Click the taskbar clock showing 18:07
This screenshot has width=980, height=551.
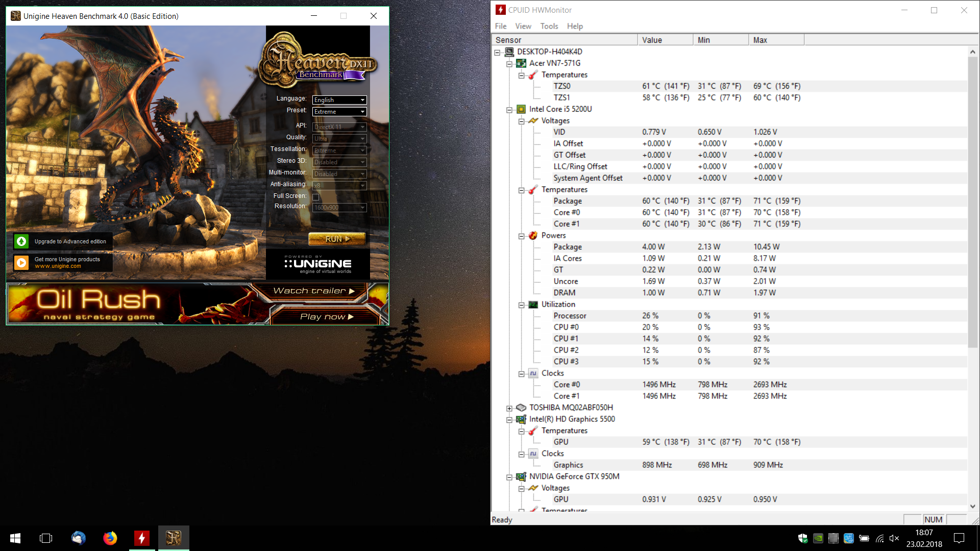(x=924, y=538)
